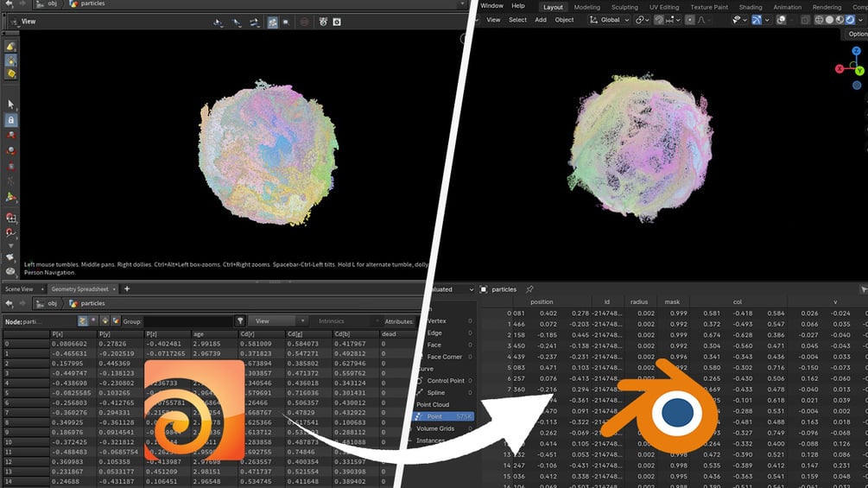Pin the particles spreadsheet with pin icon
Screen dimensions: 868x488
(529, 289)
